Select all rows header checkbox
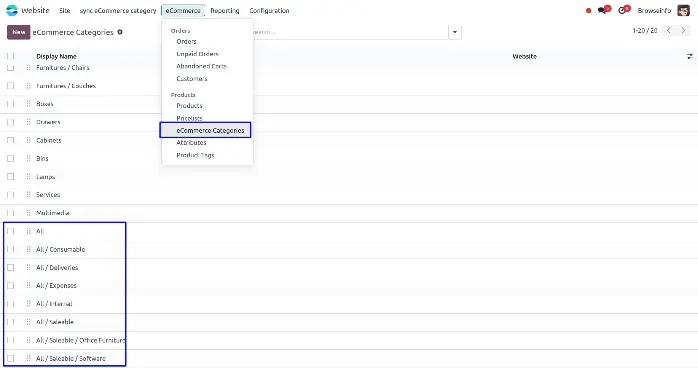The image size is (698, 368). pyautogui.click(x=11, y=56)
